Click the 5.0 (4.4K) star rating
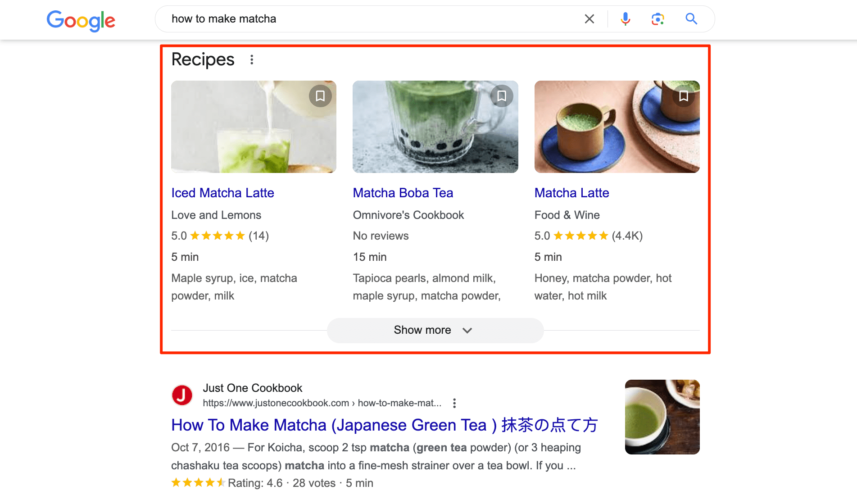Screen dimensions: 857x504 tap(588, 236)
